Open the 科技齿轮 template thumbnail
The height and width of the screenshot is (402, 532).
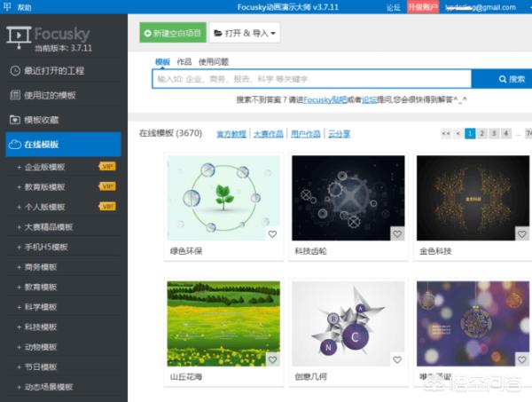[348, 198]
